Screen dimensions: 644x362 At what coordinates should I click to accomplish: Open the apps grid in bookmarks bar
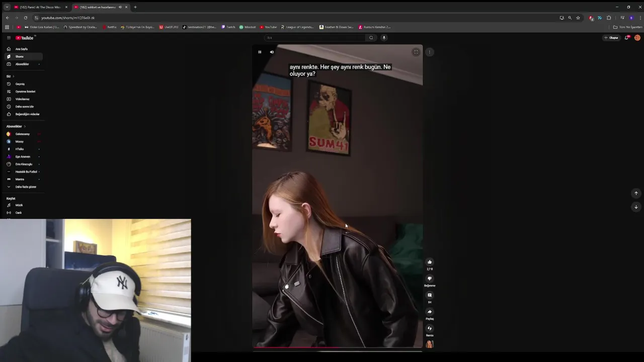[x=7, y=27]
